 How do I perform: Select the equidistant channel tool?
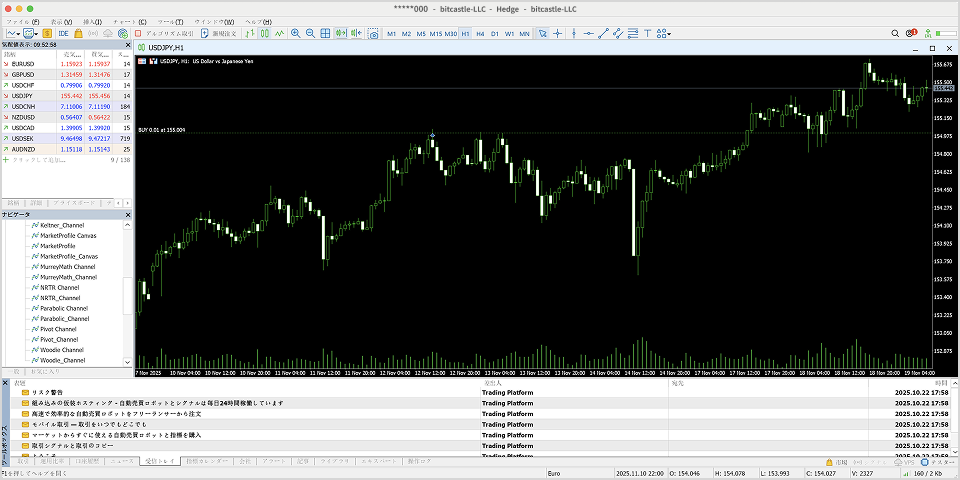click(x=618, y=34)
